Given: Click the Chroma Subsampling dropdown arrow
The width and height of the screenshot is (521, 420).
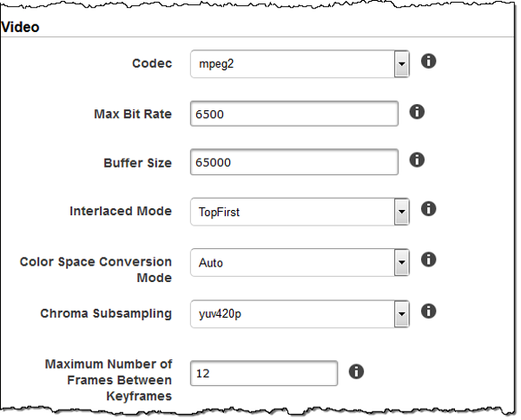Looking at the screenshot, I should coord(402,314).
